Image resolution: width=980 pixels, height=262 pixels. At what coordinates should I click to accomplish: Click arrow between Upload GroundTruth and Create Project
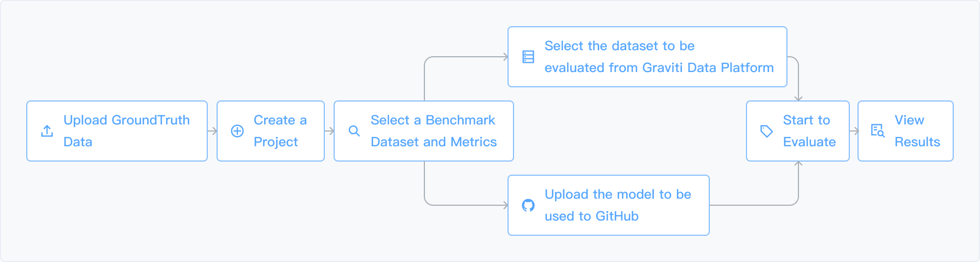click(x=212, y=131)
